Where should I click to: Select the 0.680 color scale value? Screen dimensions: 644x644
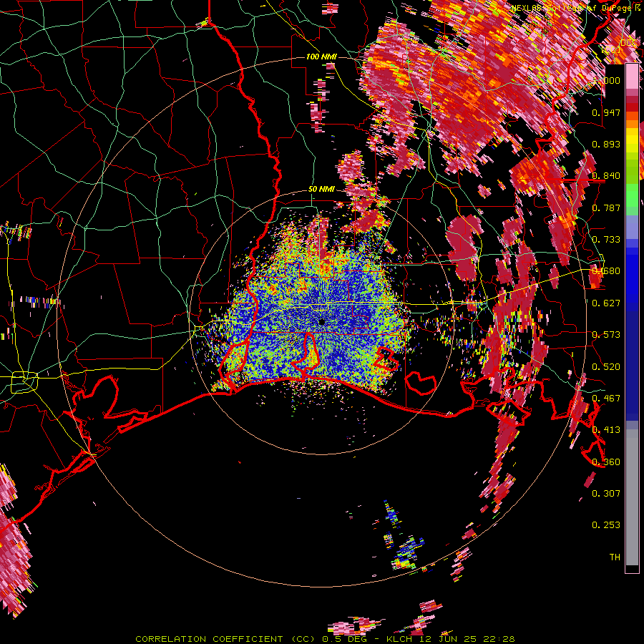click(x=606, y=271)
